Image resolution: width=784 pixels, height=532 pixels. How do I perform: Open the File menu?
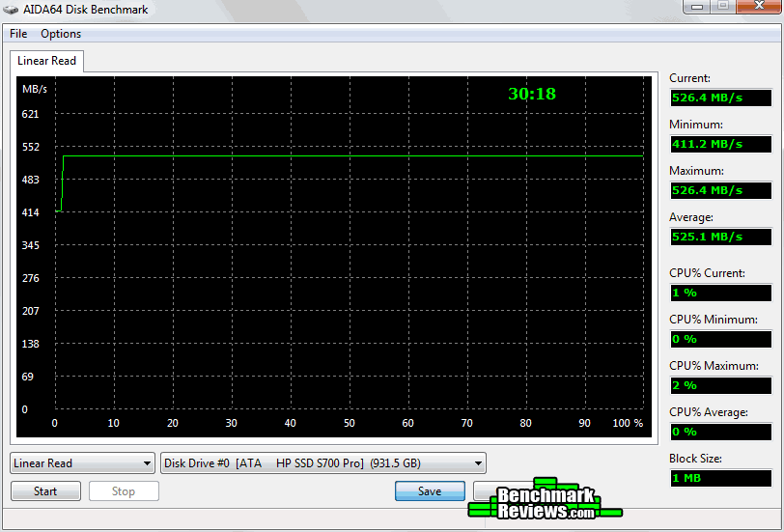point(18,34)
